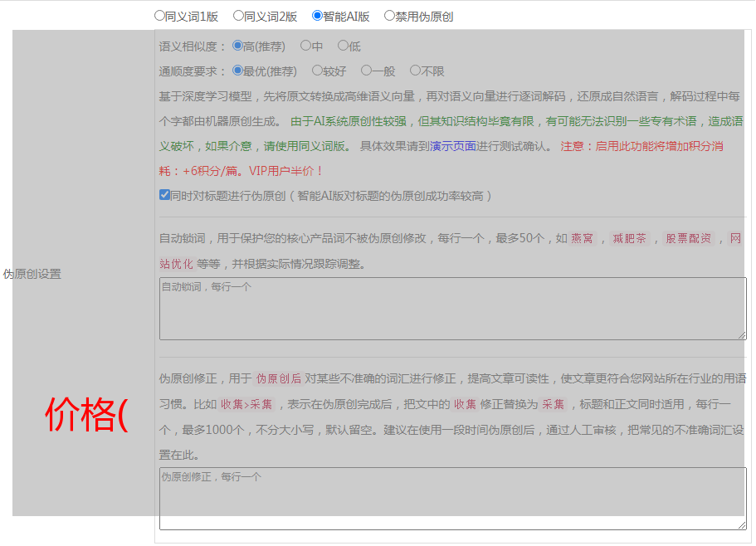Click the 燕窝 example keyword tag
The image size is (756, 546).
[583, 239]
